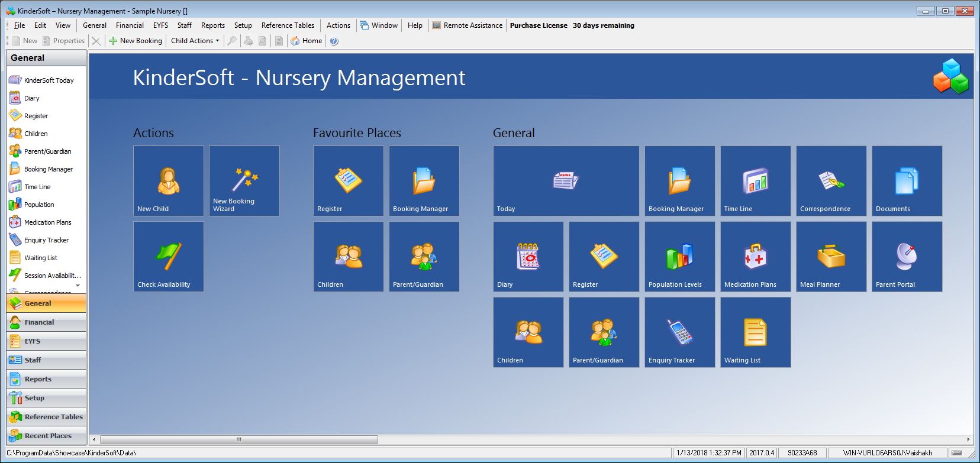Open Children tile in General section
This screenshot has height=463, width=980.
point(528,332)
